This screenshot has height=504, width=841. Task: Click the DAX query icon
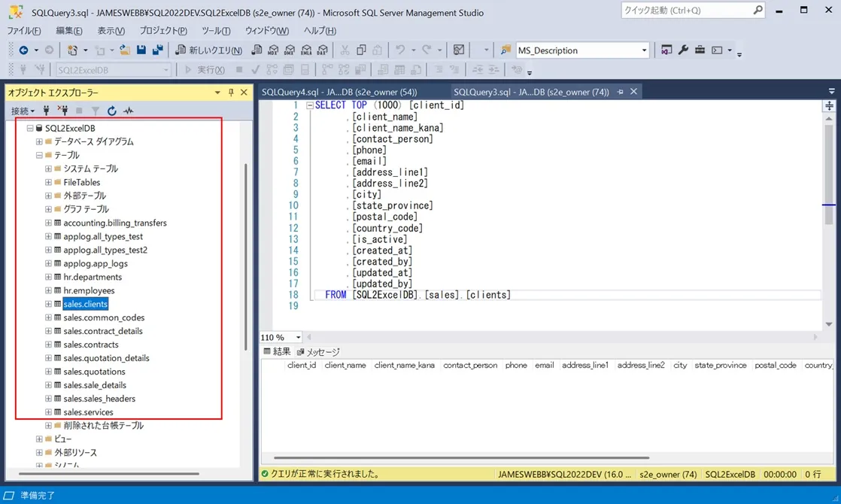pyautogui.click(x=323, y=50)
